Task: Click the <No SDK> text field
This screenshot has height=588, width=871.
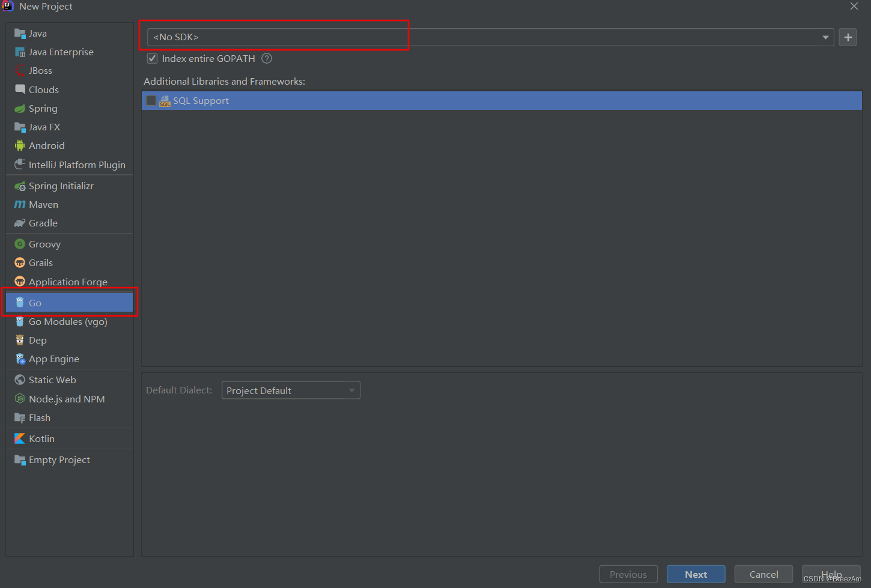Action: click(x=490, y=37)
